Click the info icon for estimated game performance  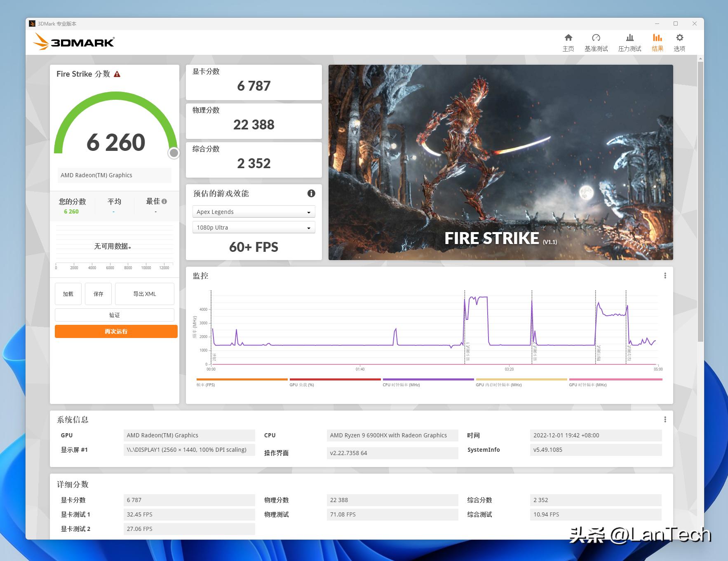[x=311, y=193]
